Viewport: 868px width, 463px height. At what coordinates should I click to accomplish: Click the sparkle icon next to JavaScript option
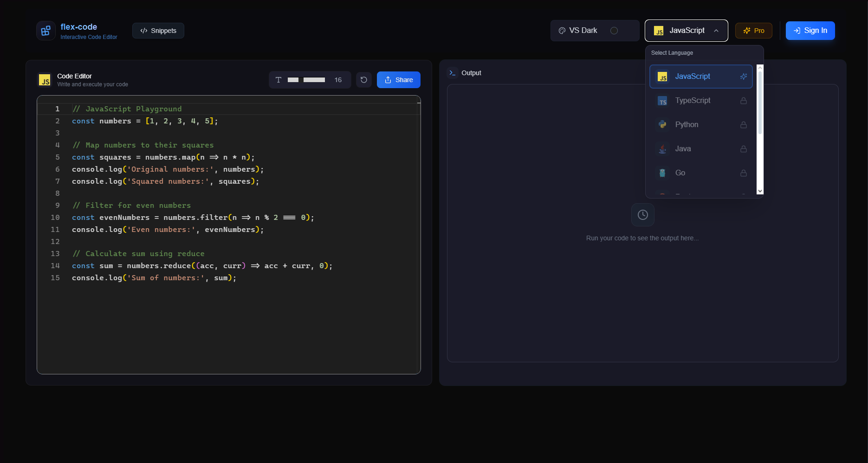pos(744,77)
